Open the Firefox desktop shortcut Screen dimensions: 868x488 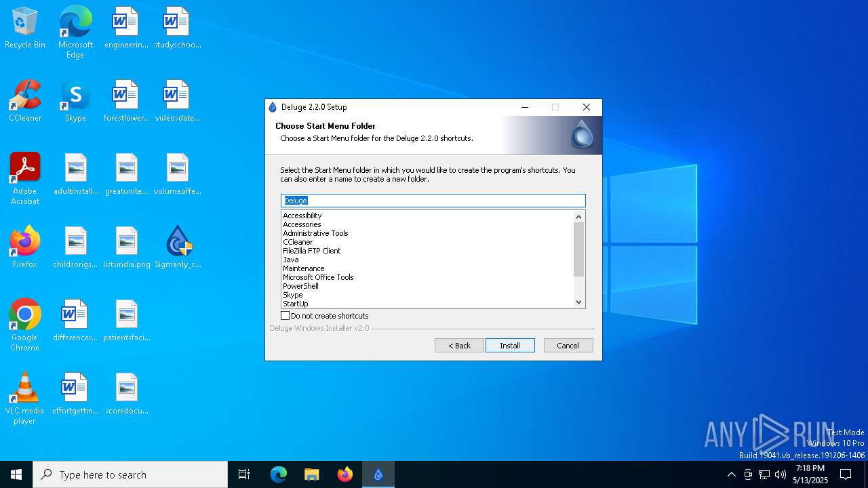coord(25,248)
